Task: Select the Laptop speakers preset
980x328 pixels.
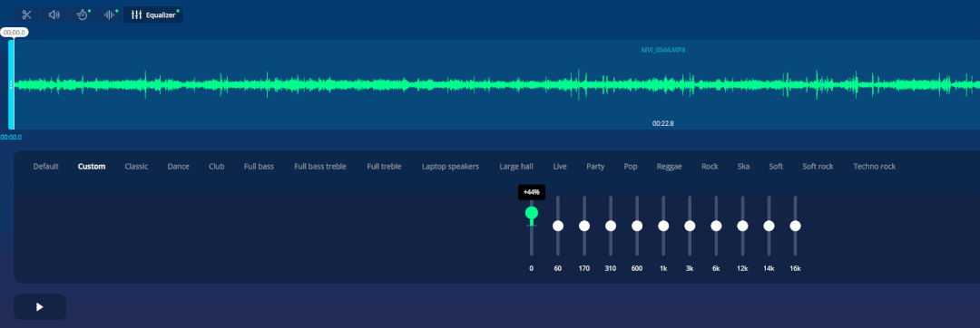Action: pos(451,167)
